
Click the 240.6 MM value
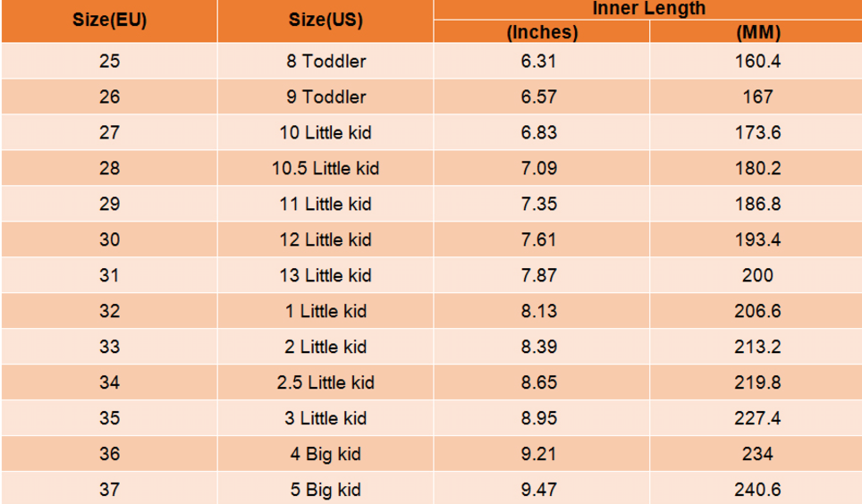757,489
